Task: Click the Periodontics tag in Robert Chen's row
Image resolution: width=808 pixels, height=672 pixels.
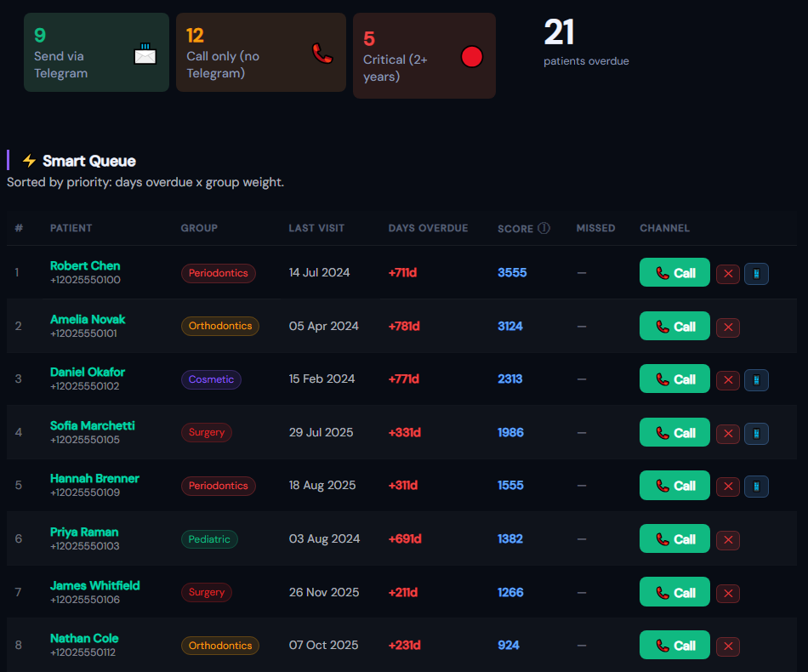Action: pyautogui.click(x=219, y=273)
